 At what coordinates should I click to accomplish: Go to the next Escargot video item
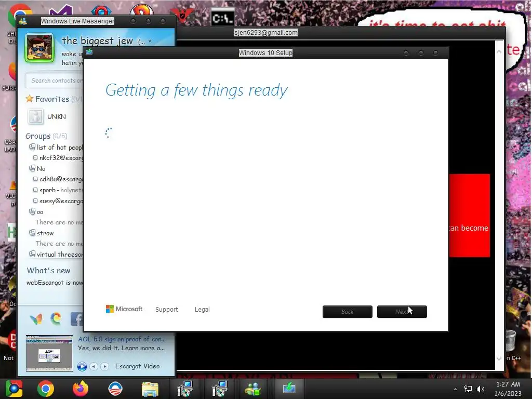104,366
